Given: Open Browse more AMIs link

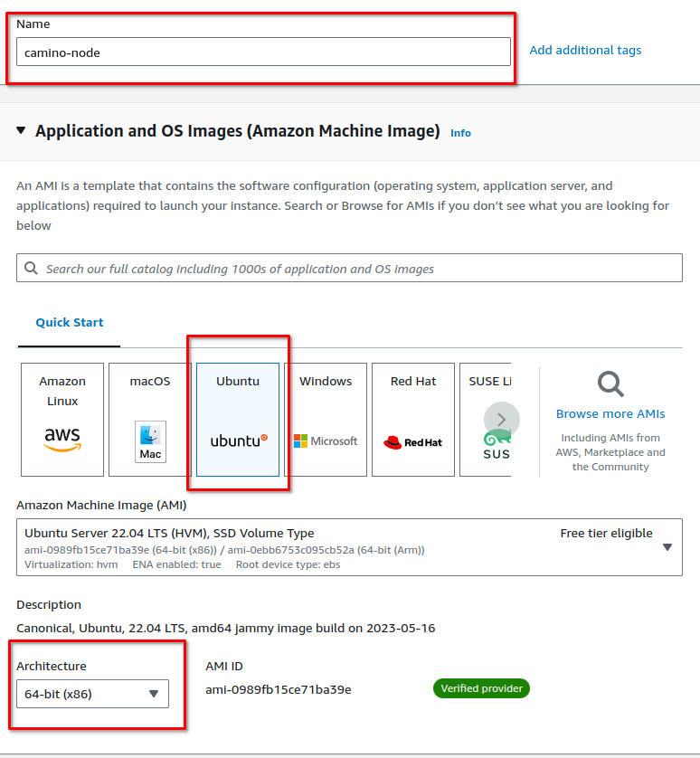Looking at the screenshot, I should [610, 413].
